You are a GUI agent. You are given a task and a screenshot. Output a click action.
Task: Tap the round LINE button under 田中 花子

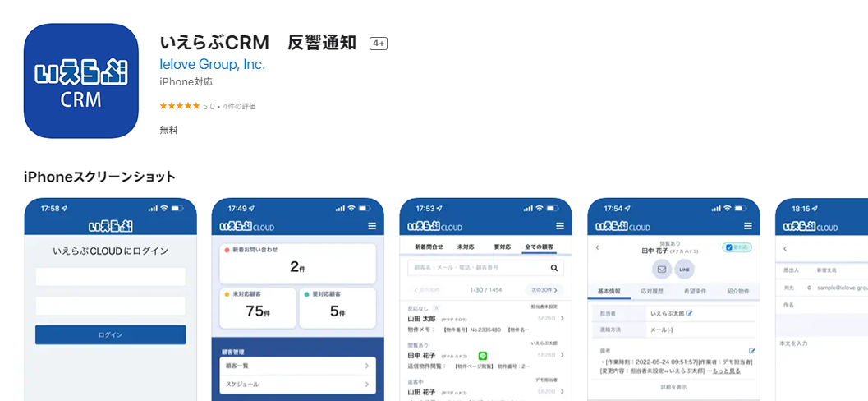click(684, 270)
